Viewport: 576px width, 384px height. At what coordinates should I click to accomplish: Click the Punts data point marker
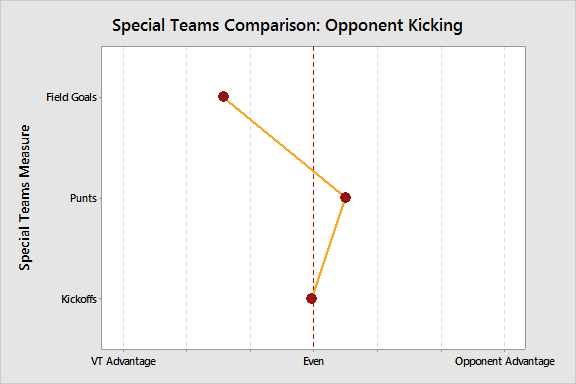(345, 198)
